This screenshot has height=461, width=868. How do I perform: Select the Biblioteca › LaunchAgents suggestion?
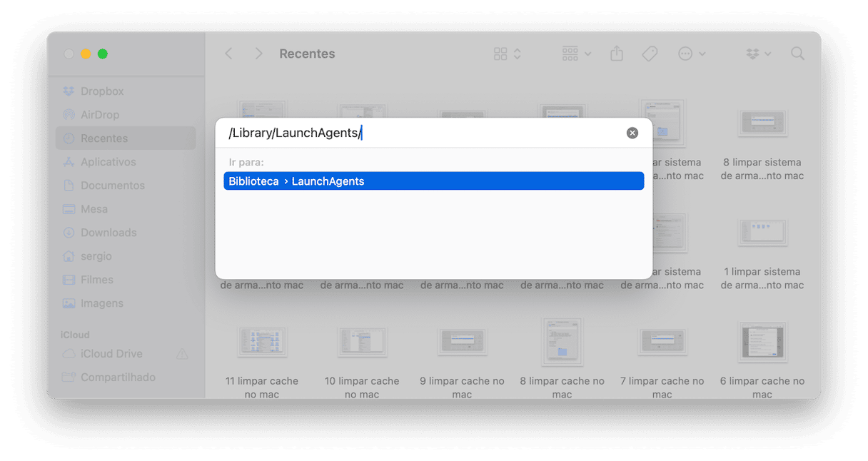click(x=434, y=181)
